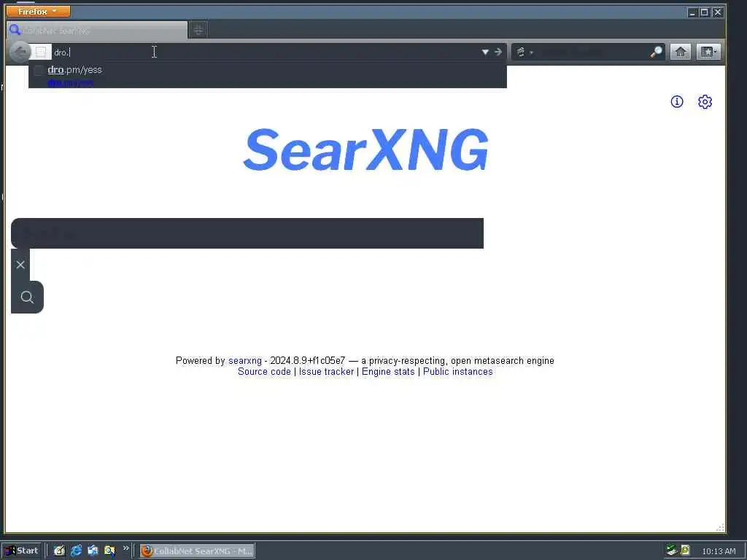Choose the dro.pm/yess autocomplete suggestion

click(267, 75)
